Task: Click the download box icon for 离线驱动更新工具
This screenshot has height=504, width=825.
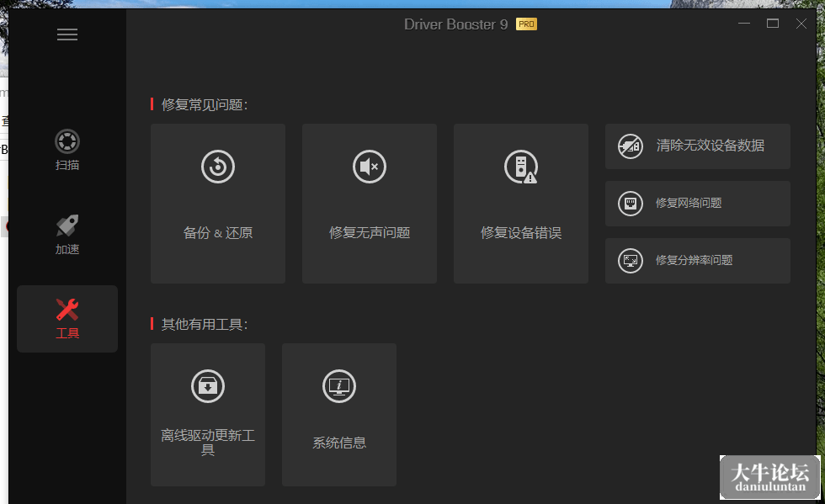Action: [x=208, y=386]
